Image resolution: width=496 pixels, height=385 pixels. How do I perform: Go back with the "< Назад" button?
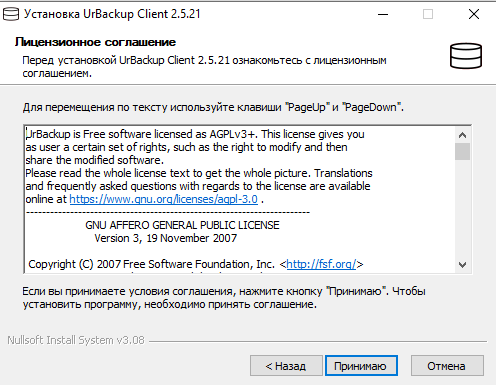(x=286, y=366)
